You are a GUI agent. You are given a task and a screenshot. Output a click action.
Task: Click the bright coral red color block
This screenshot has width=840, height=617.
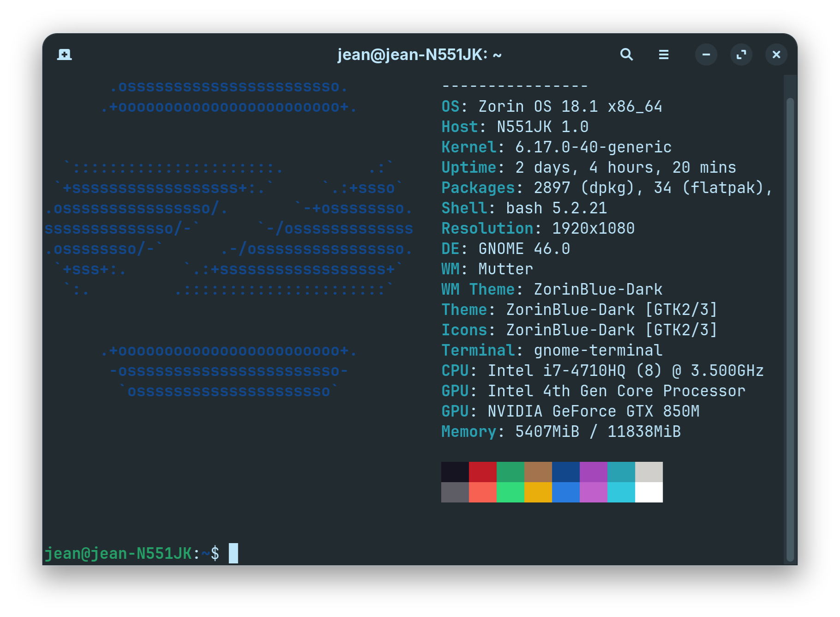click(x=483, y=492)
